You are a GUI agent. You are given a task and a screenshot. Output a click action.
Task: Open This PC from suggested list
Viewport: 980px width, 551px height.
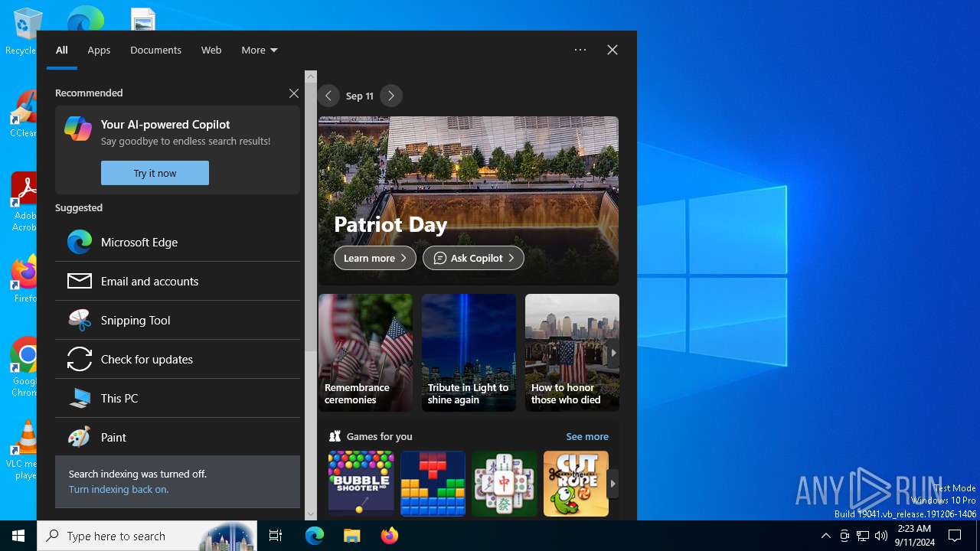[178, 398]
